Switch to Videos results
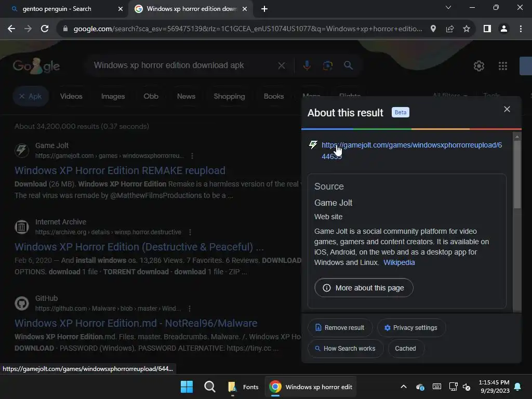The width and height of the screenshot is (532, 399). (x=71, y=96)
